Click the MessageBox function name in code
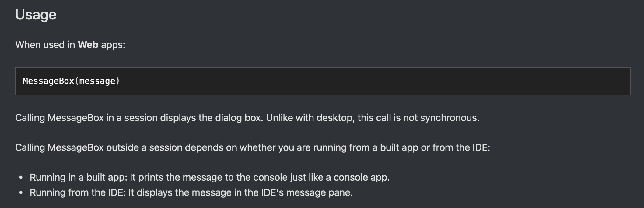Screen dimensions: 644x208 click(48, 81)
